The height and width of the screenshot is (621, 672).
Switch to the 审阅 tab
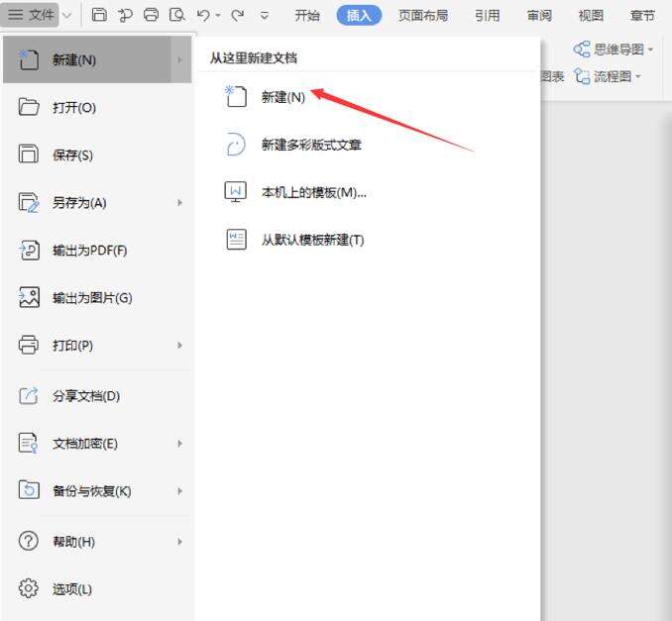coord(539,16)
